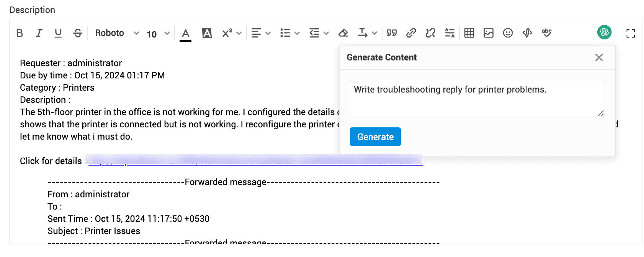Close the Generate Content panel
The height and width of the screenshot is (257, 644).
pyautogui.click(x=599, y=57)
